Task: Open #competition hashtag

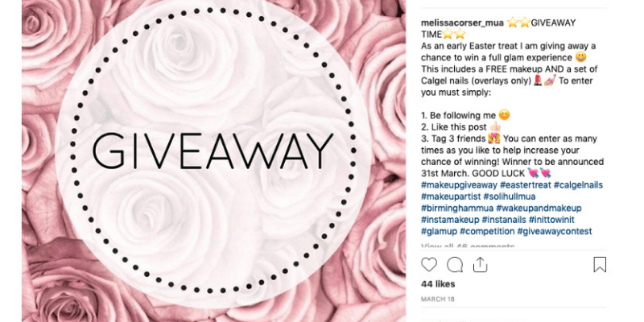Action: pyautogui.click(x=487, y=231)
